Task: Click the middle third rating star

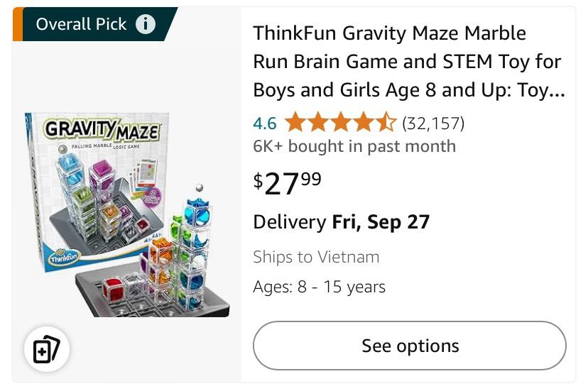Action: pyautogui.click(x=340, y=123)
